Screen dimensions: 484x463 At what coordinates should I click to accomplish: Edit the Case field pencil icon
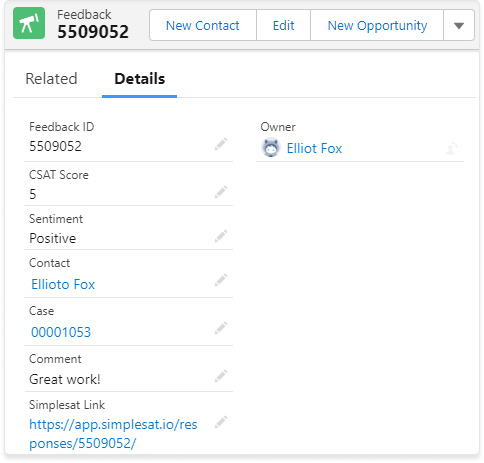pos(221,328)
